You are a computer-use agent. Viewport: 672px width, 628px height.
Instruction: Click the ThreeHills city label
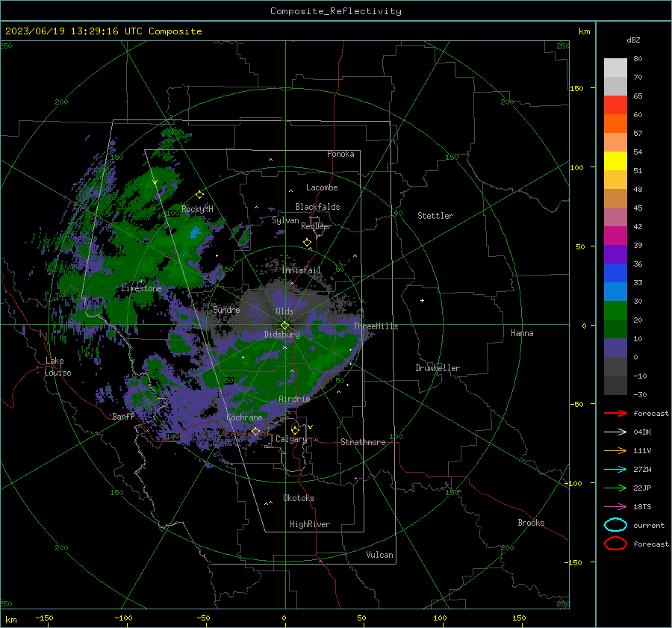pos(376,326)
